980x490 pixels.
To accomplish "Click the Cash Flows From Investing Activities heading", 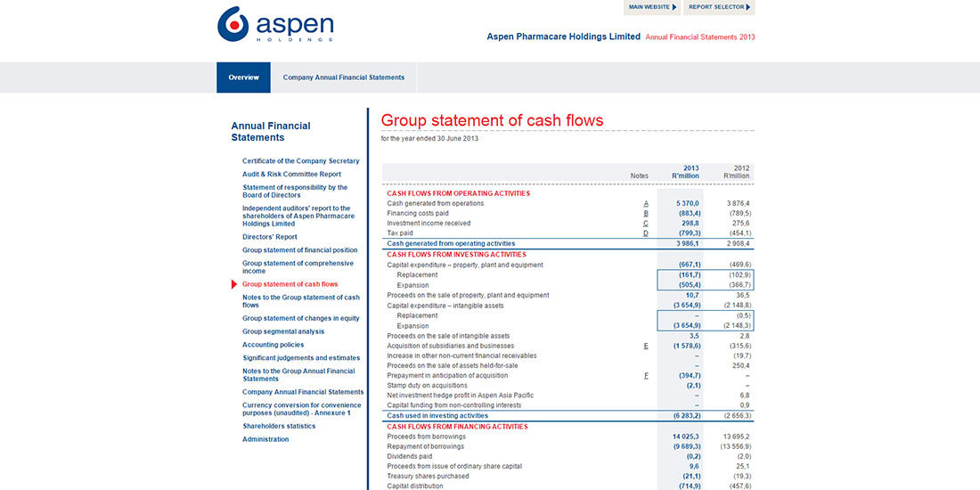I will [x=456, y=255].
